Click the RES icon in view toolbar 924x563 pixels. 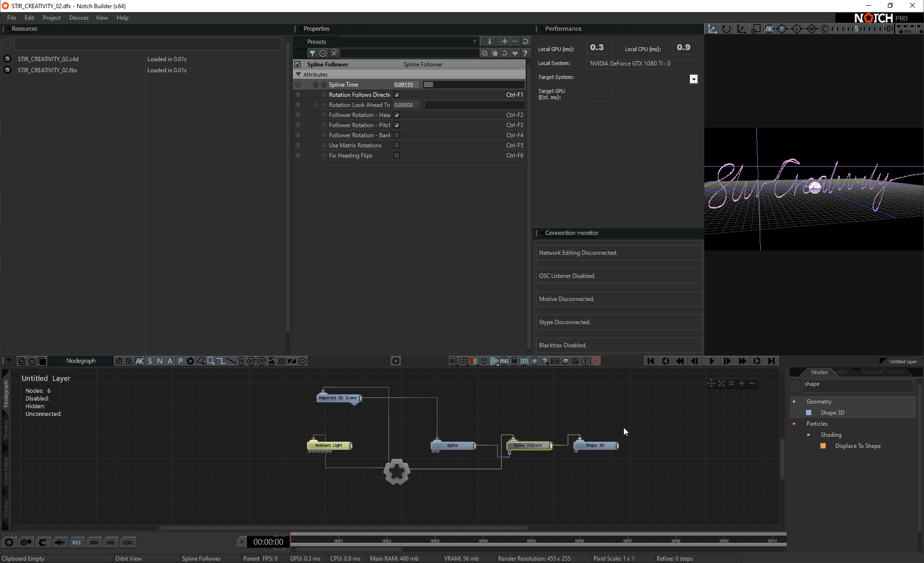click(453, 361)
